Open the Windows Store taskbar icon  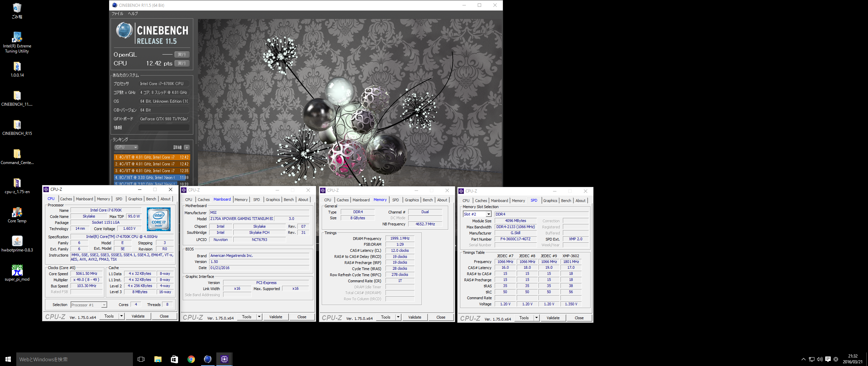(x=174, y=359)
